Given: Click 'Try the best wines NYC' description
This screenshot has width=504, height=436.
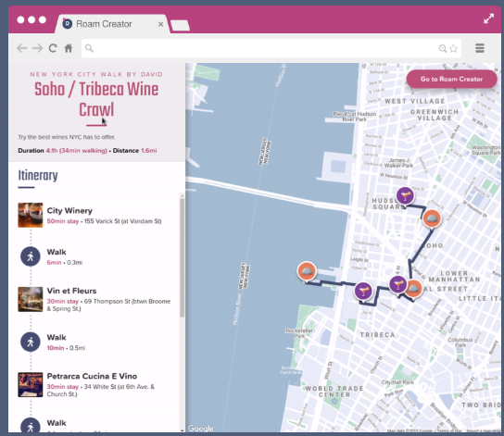Looking at the screenshot, I should click(x=67, y=137).
